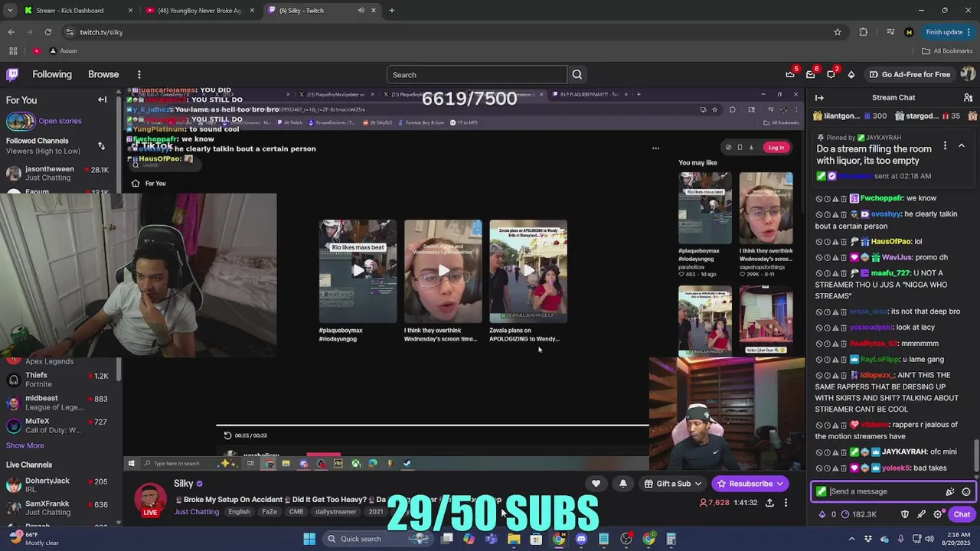Open the emote picker smiley

point(966,492)
